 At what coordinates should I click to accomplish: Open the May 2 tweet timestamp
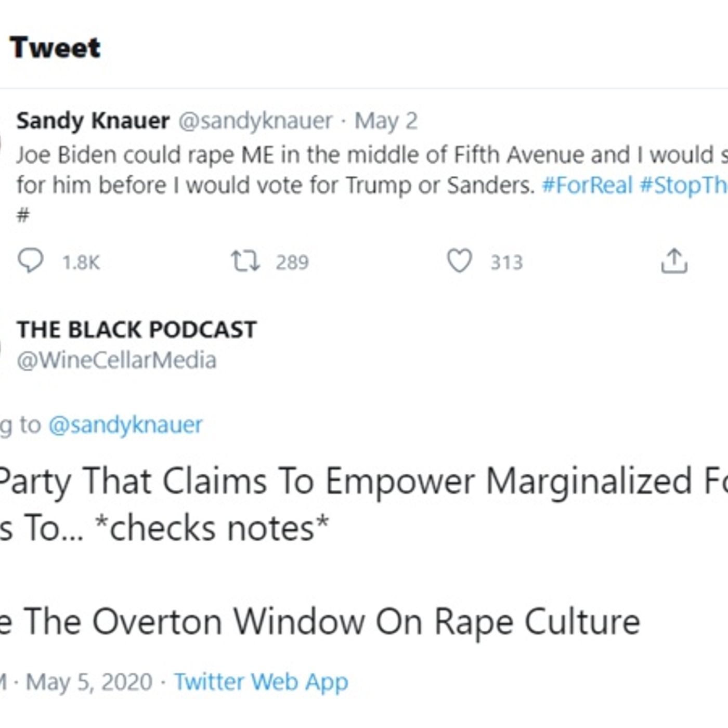[x=386, y=121]
